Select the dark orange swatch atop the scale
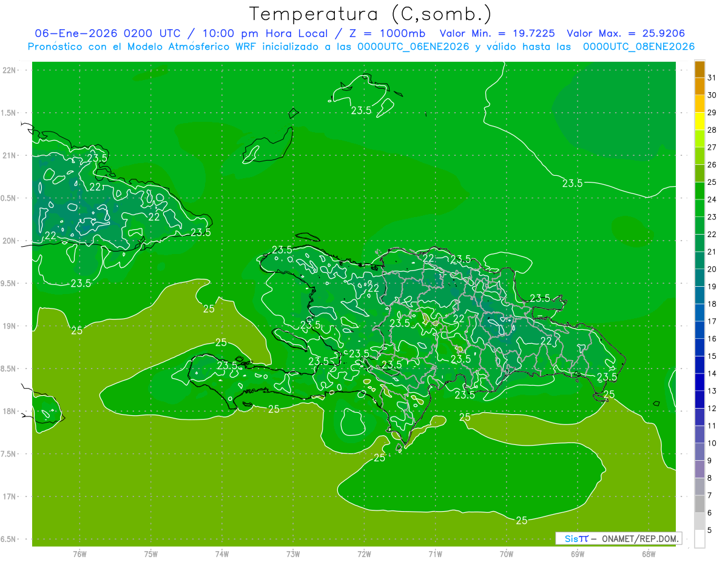Screen dimensions: 728x562 pos(699,69)
